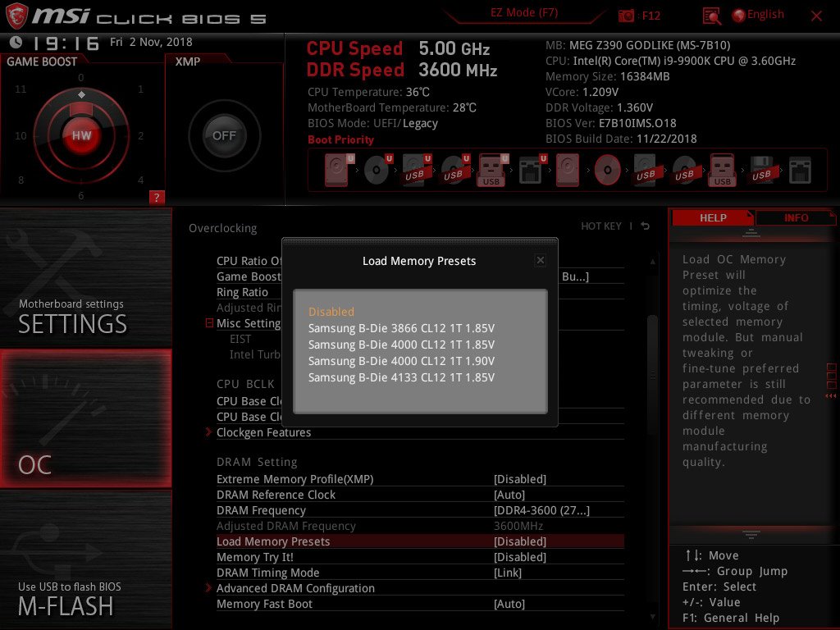Exit BIOS with the red X icon
Screen dimensions: 840x630
click(816, 16)
